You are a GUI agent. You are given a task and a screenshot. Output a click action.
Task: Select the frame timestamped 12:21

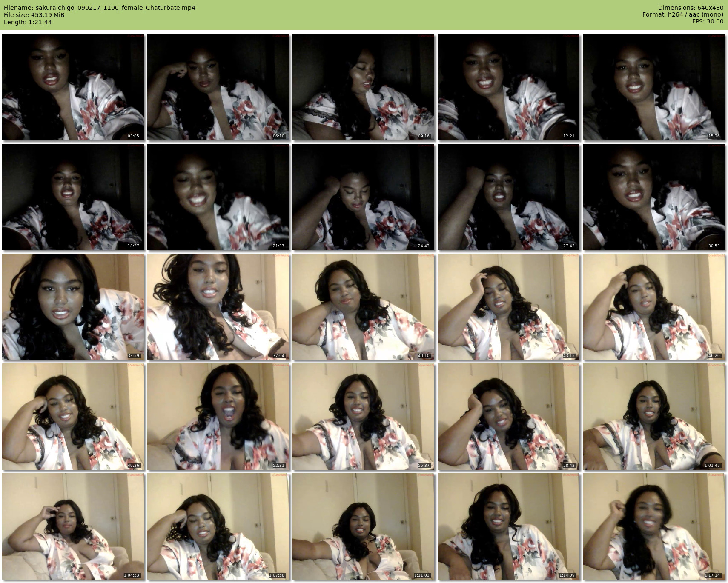pyautogui.click(x=509, y=87)
